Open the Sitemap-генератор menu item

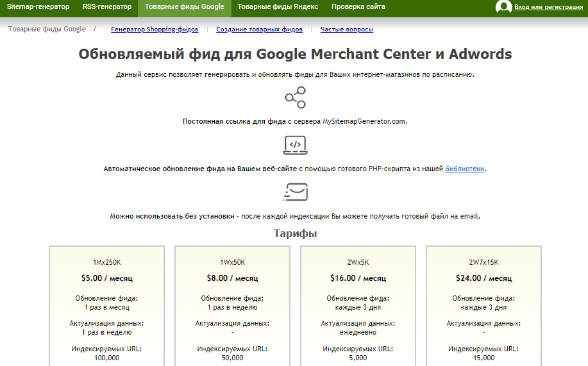click(x=38, y=7)
